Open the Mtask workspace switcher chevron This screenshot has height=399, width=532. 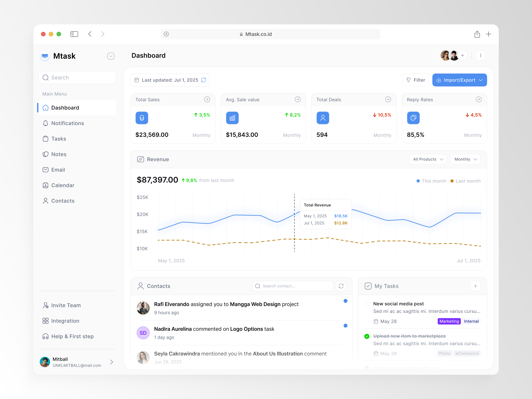point(111,56)
